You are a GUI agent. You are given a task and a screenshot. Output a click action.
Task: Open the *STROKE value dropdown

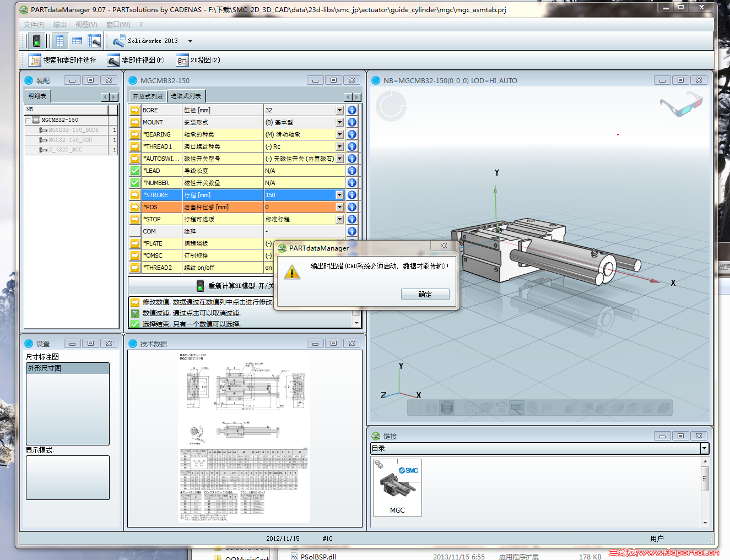pyautogui.click(x=339, y=195)
